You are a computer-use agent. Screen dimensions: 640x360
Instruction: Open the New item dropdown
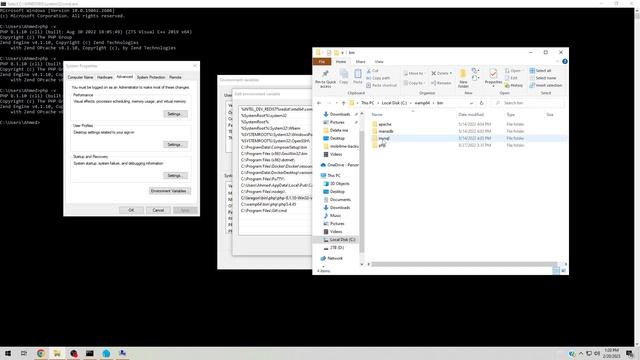point(475,71)
